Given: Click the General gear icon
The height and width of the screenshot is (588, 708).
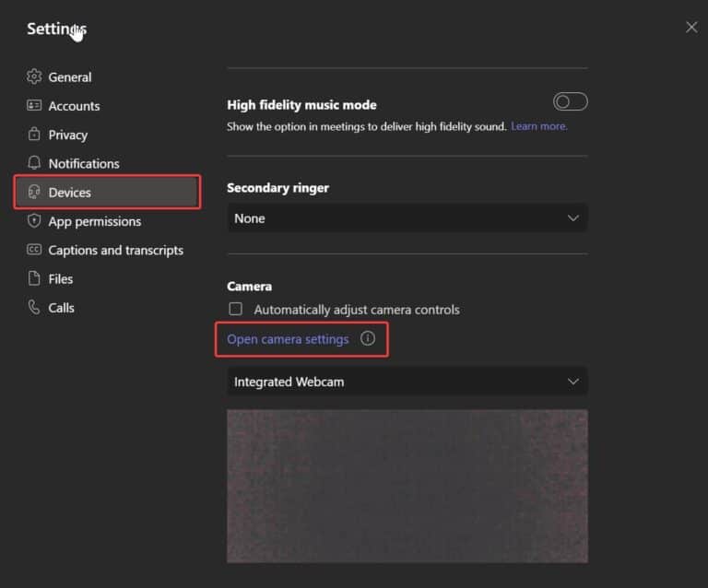Looking at the screenshot, I should click(x=34, y=76).
